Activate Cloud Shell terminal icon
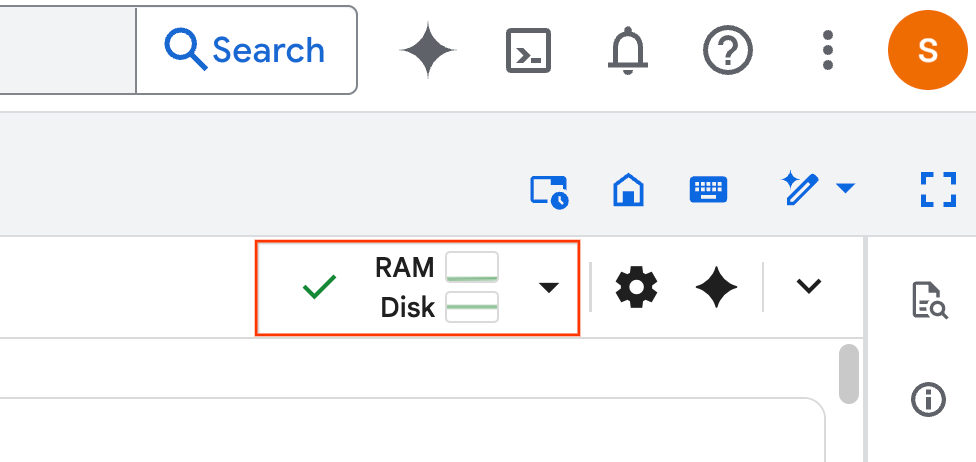 (x=529, y=49)
